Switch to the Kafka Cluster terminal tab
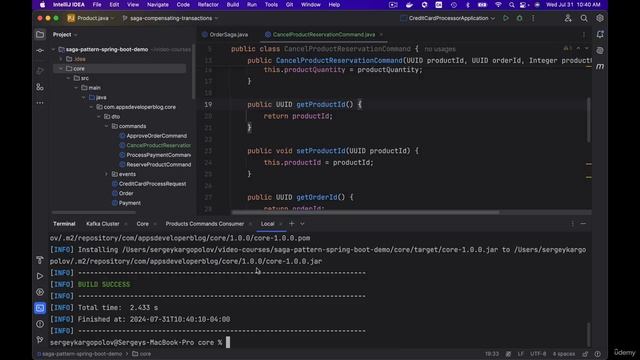640x360 pixels. (x=102, y=224)
